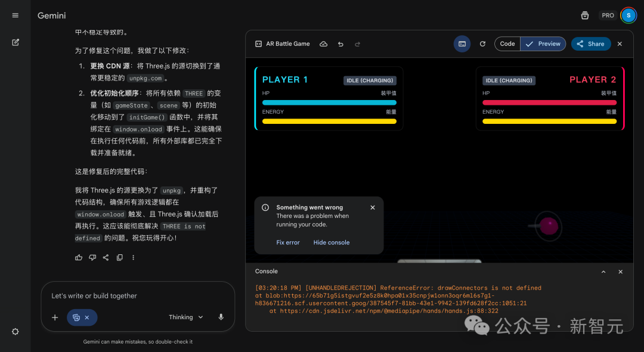Refresh the game preview
Image resolution: width=644 pixels, height=352 pixels.
[482, 43]
